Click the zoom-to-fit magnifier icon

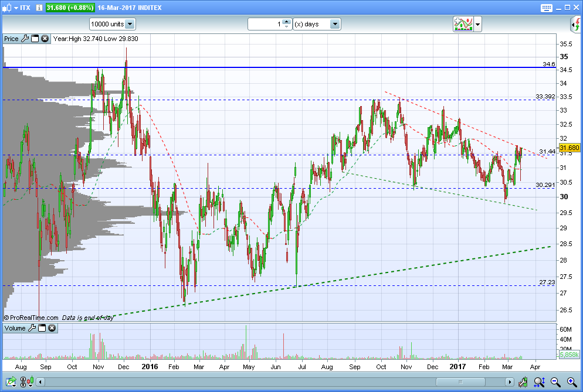pos(539,381)
